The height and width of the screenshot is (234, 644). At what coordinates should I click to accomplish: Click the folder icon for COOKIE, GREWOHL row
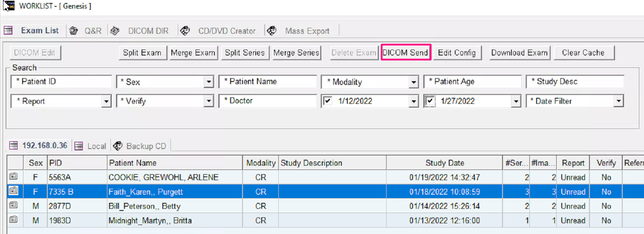point(13,177)
